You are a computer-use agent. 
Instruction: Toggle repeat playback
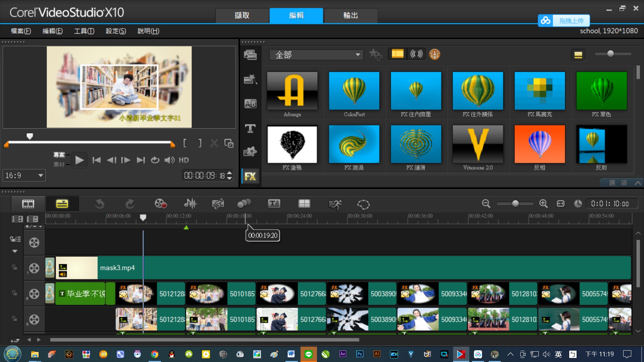[155, 160]
